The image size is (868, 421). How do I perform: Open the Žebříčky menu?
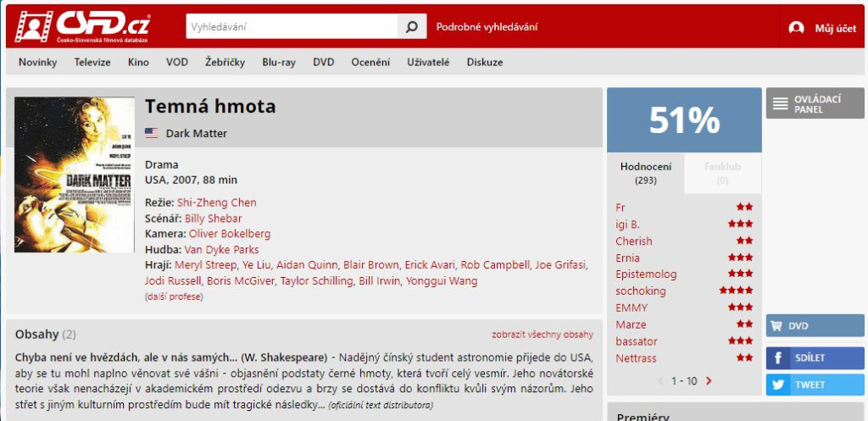pos(225,62)
